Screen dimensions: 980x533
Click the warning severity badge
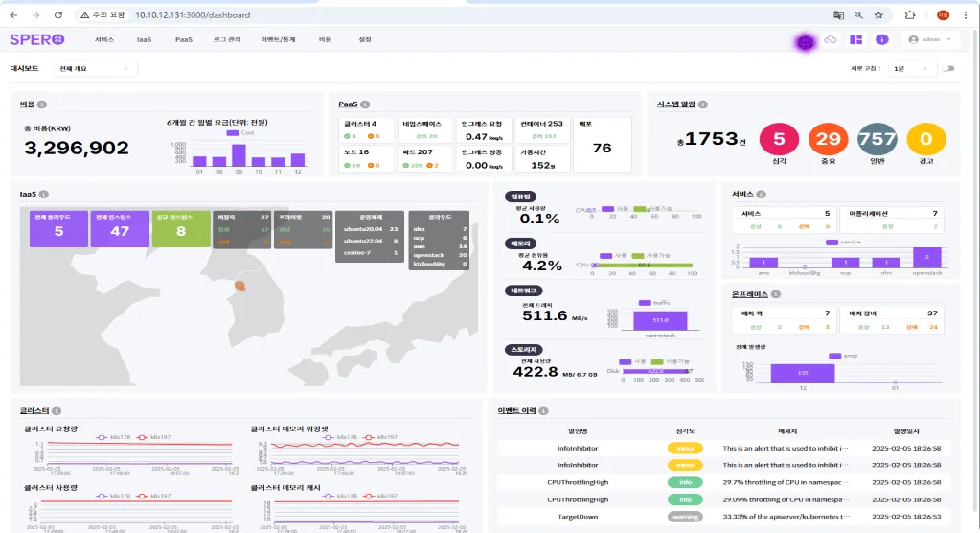coord(685,517)
